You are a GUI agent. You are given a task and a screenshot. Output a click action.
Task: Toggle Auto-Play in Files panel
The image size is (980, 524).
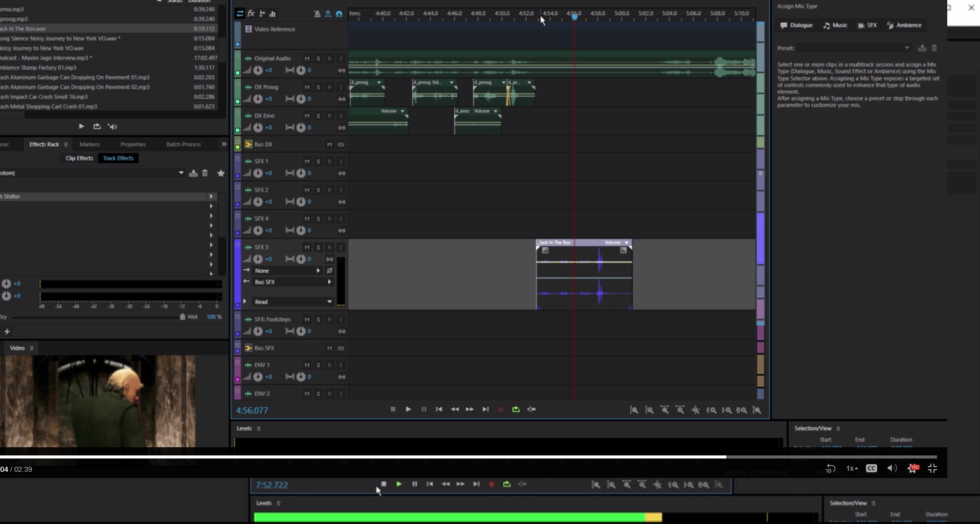(x=113, y=126)
